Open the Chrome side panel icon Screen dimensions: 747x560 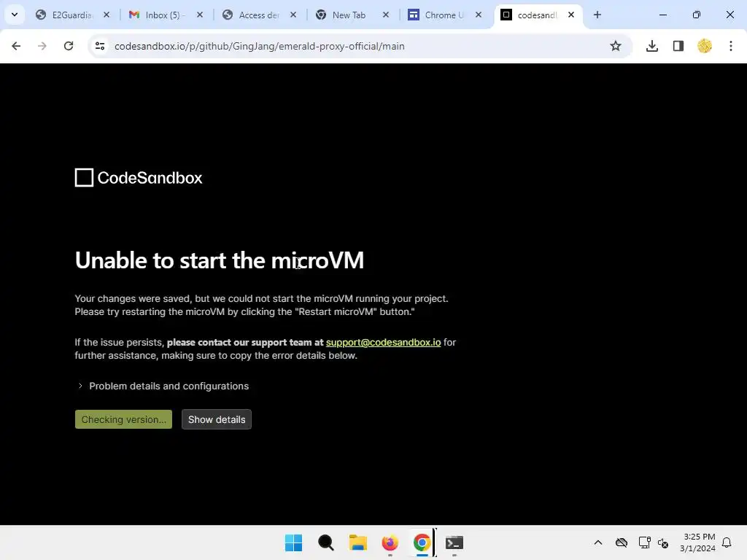coord(678,46)
